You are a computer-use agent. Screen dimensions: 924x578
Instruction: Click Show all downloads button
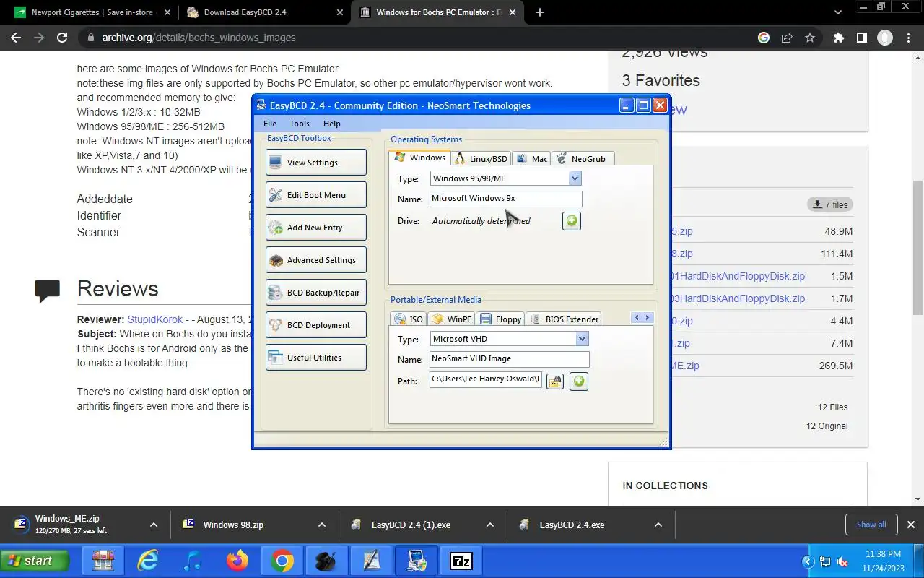[871, 525]
